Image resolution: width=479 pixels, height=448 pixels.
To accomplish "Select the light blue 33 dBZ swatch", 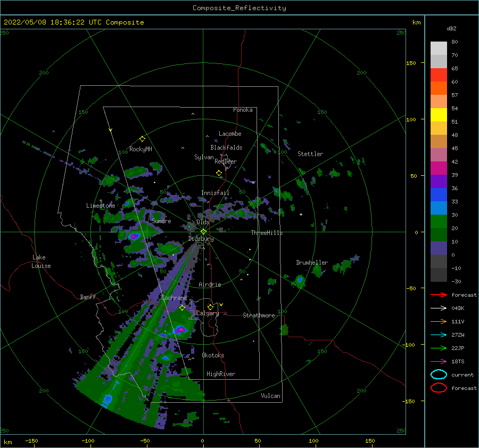I will [x=439, y=208].
